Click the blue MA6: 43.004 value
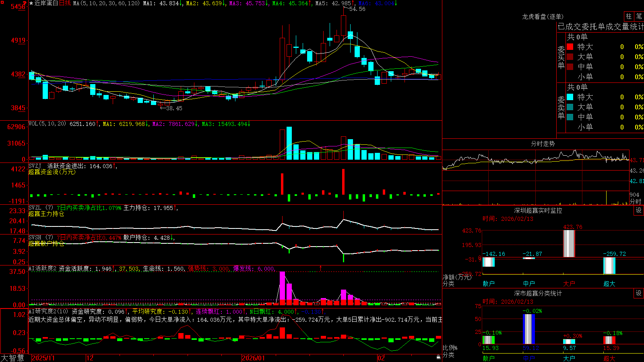The image size is (644, 362). (378, 3)
